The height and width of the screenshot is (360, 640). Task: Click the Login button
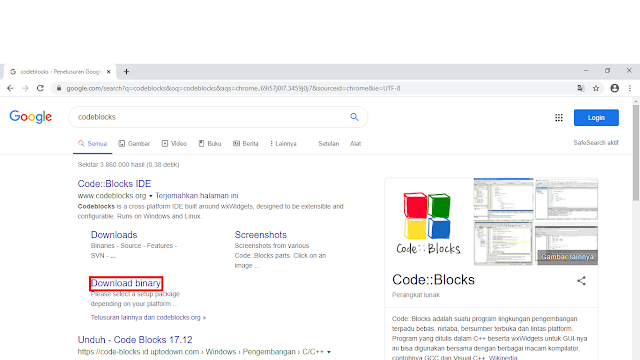click(x=596, y=118)
